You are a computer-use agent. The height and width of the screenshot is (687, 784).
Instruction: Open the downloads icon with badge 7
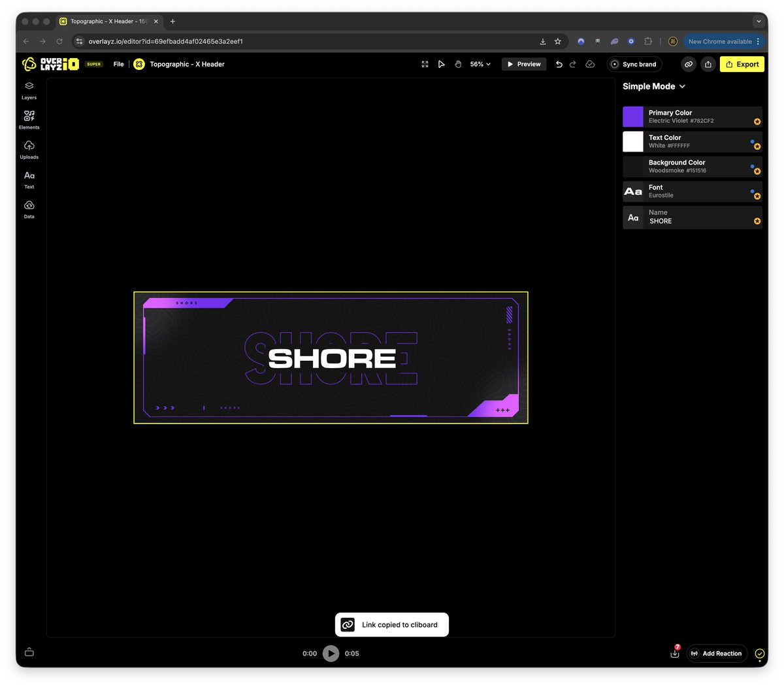pyautogui.click(x=675, y=652)
